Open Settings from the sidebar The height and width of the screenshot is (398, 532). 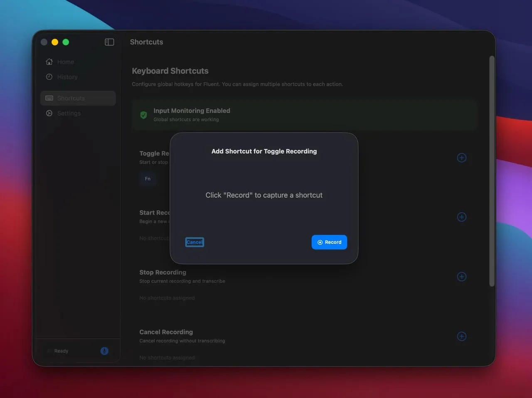coord(69,113)
